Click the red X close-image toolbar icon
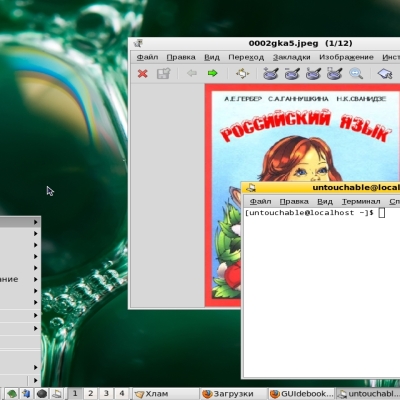The width and height of the screenshot is (400, 400). point(143,73)
